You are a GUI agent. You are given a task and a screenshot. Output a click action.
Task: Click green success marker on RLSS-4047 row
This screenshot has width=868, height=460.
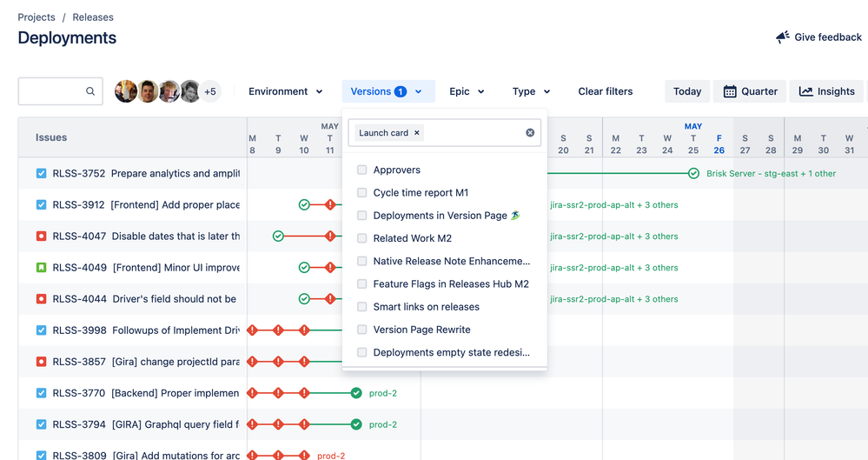click(x=278, y=237)
